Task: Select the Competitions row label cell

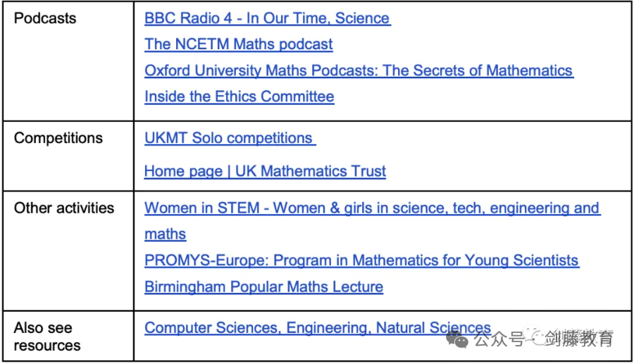Action: click(68, 156)
